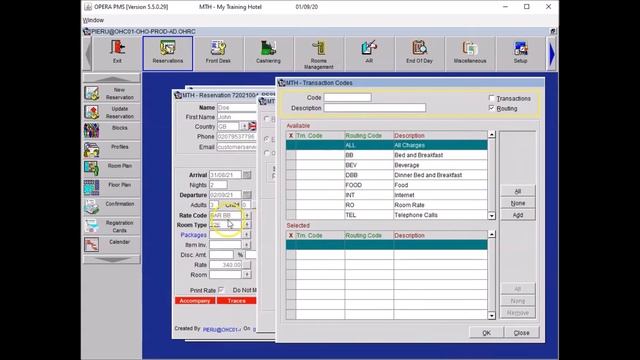Click the Traces red tab

[x=237, y=301]
